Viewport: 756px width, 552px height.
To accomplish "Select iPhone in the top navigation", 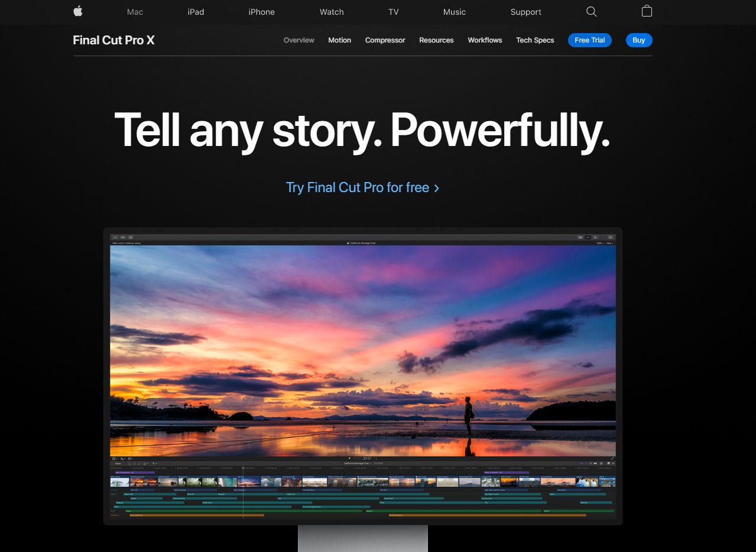I will [261, 12].
